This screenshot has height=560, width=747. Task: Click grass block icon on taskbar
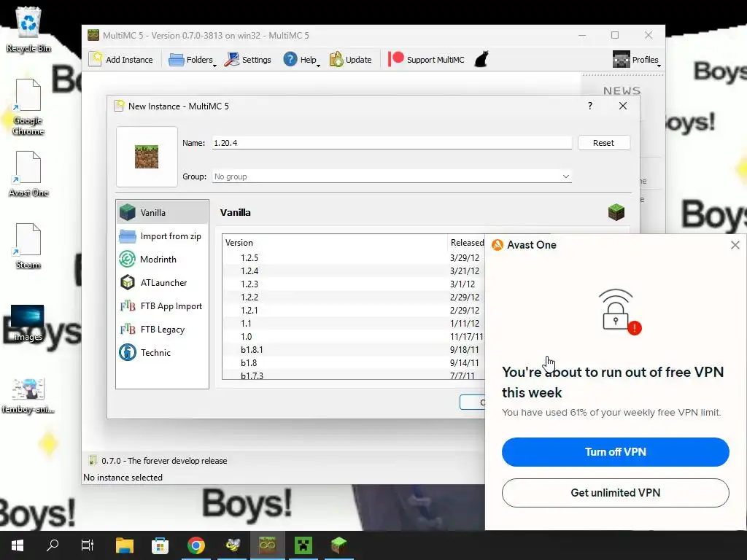[338, 545]
